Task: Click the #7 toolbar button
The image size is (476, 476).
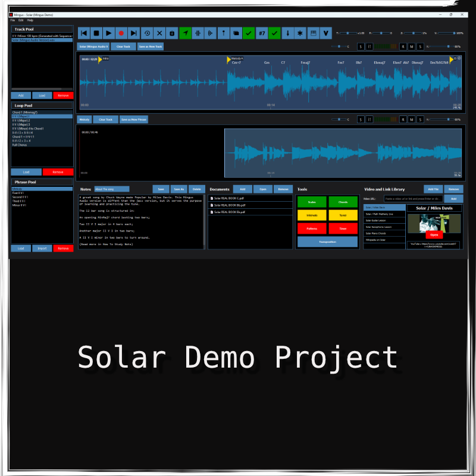Action: pos(261,33)
